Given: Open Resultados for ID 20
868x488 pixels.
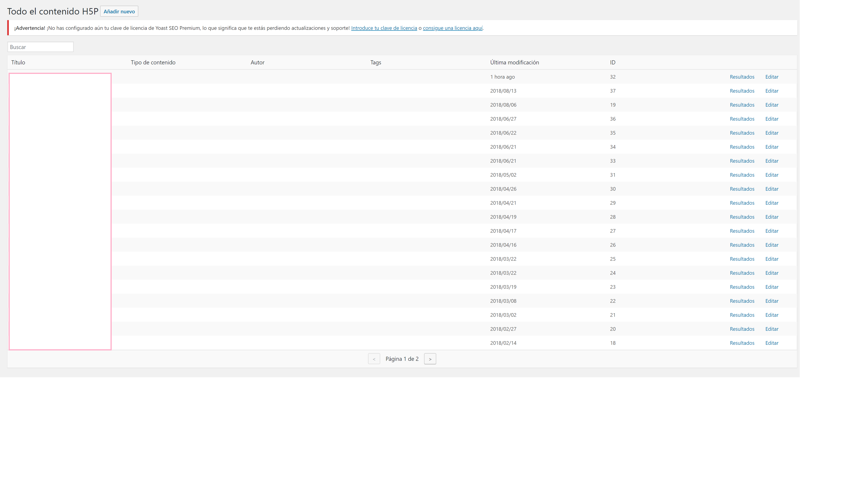Looking at the screenshot, I should [742, 329].
